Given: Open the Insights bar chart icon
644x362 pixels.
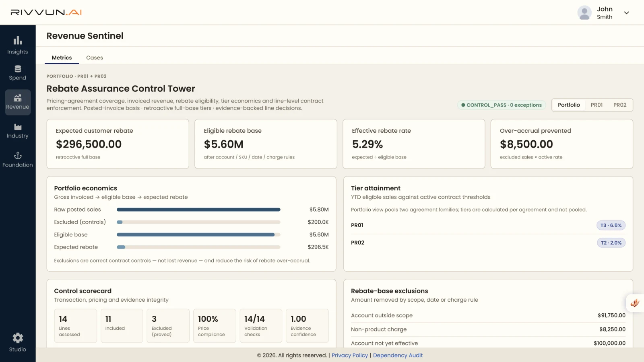Looking at the screenshot, I should pyautogui.click(x=18, y=41).
